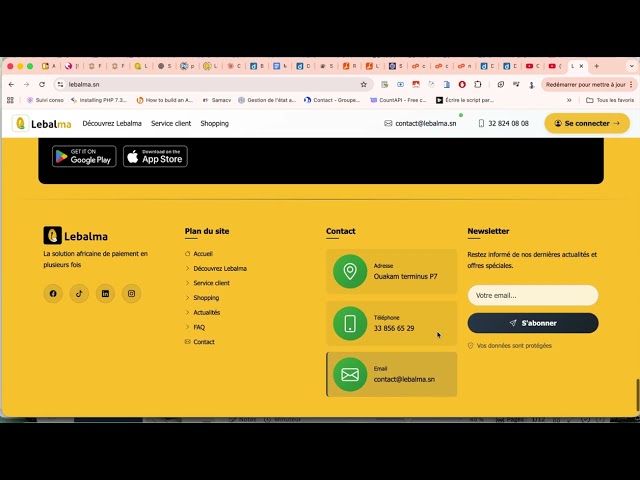Click the lebalma.sn address bar

click(x=212, y=84)
